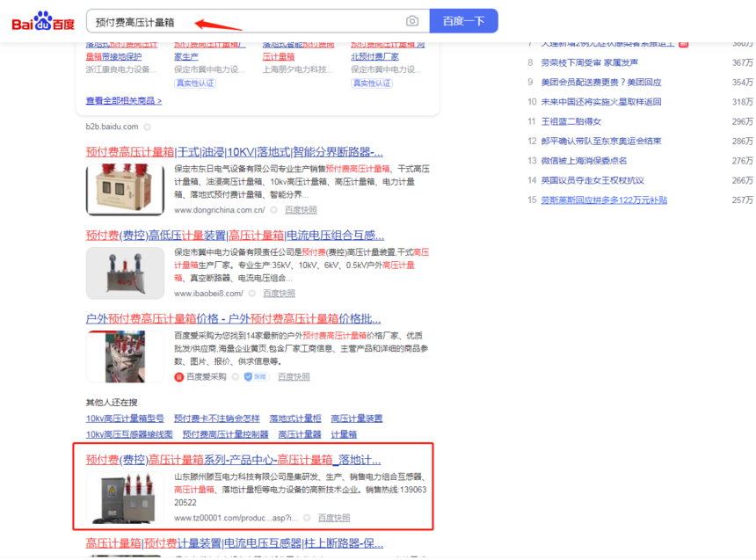
Task: Click the circle icon beside www.dongrichina.com.cn/
Action: (x=274, y=210)
